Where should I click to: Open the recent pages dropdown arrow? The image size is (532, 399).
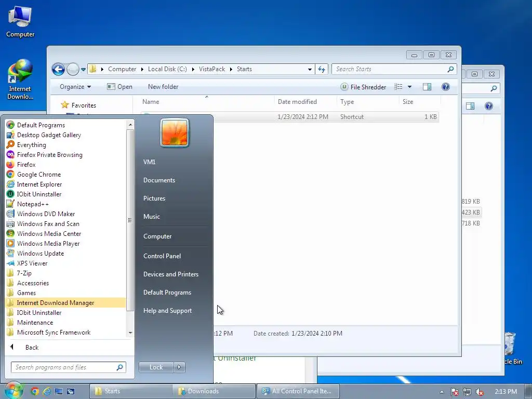83,69
